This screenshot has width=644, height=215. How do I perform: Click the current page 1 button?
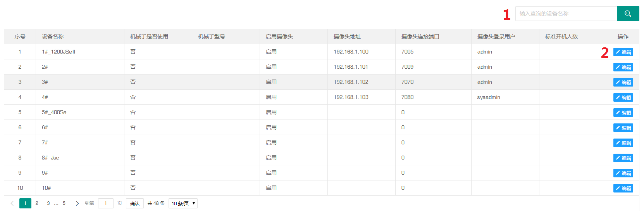[x=25, y=203]
